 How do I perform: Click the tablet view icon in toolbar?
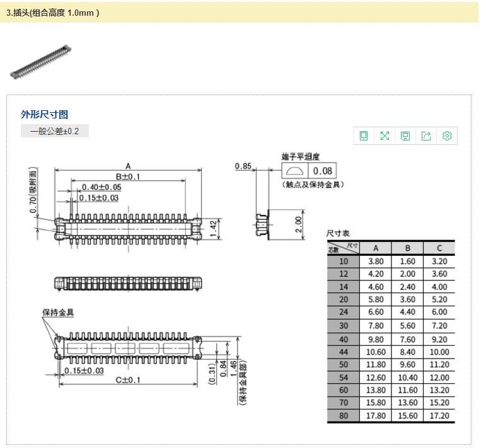(x=364, y=135)
